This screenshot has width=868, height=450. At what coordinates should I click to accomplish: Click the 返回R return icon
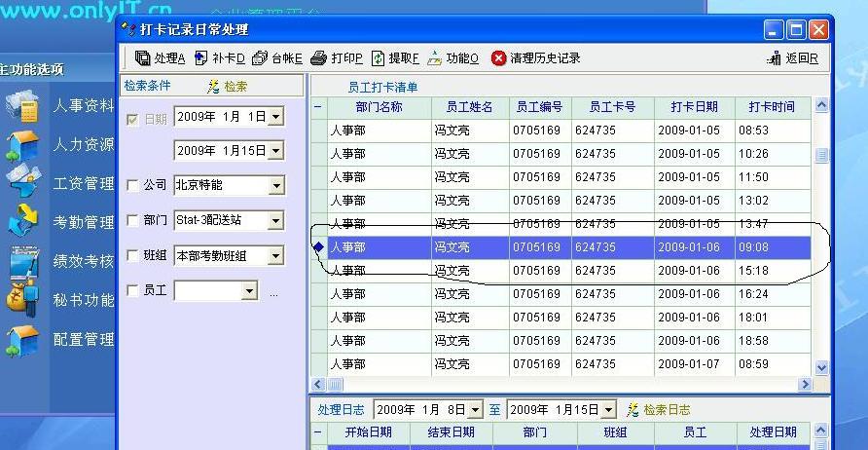point(776,58)
